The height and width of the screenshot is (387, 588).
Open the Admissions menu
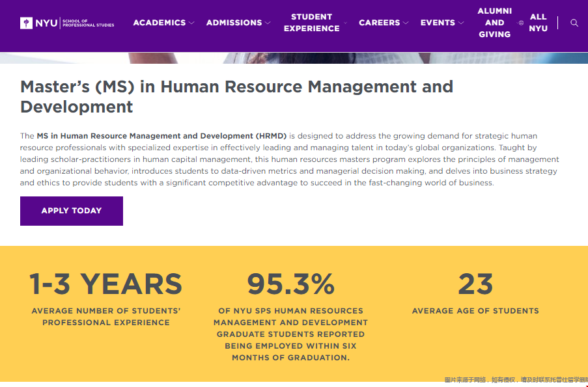234,23
